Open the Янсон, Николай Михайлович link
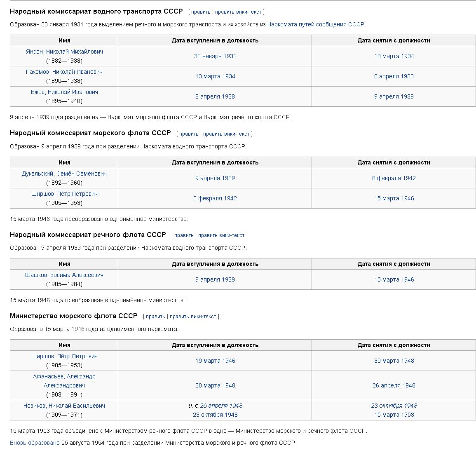Viewport: 476px width, 453px height. tap(64, 52)
